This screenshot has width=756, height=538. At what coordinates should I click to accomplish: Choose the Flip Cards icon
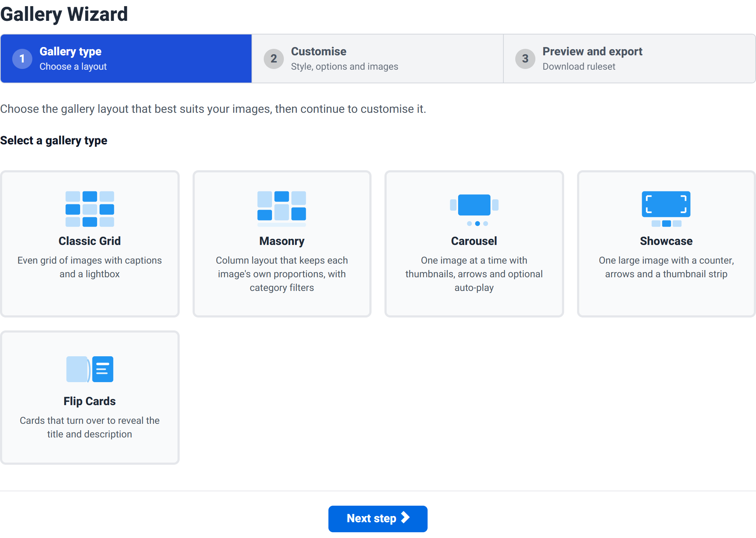[90, 369]
